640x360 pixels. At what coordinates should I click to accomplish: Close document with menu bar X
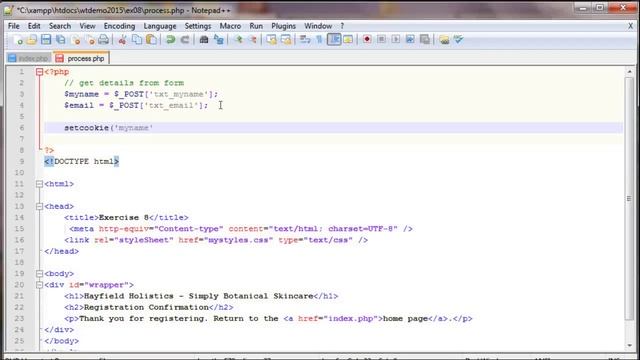(x=630, y=26)
